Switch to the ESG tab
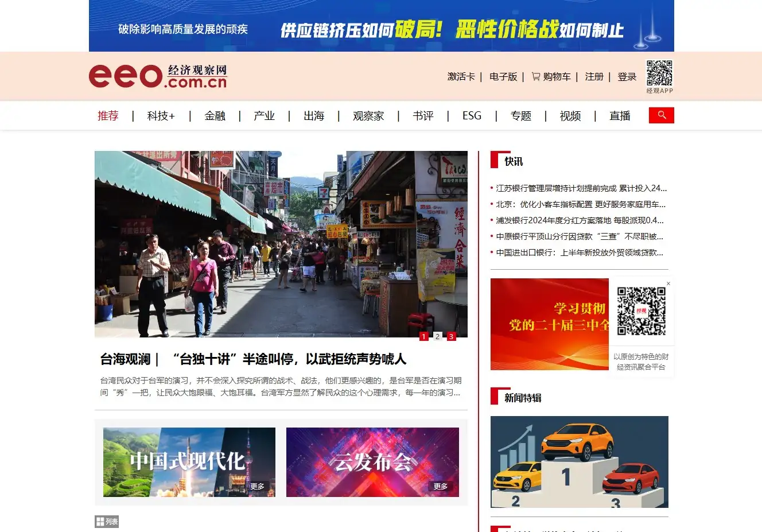 pos(471,115)
